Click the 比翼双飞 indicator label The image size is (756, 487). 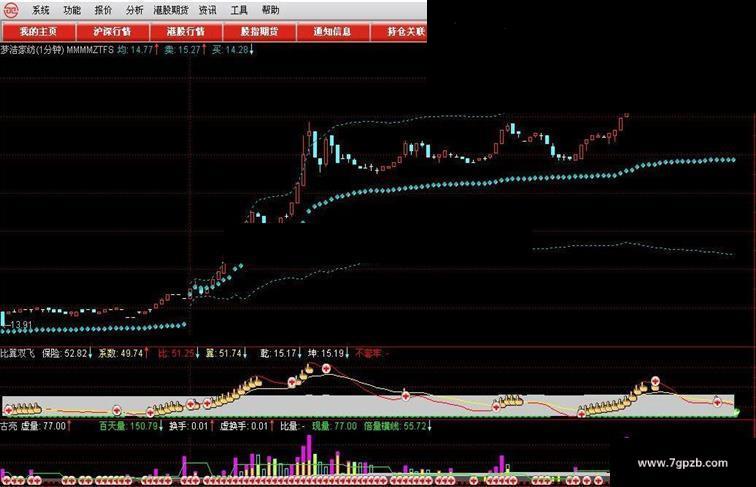click(x=18, y=353)
